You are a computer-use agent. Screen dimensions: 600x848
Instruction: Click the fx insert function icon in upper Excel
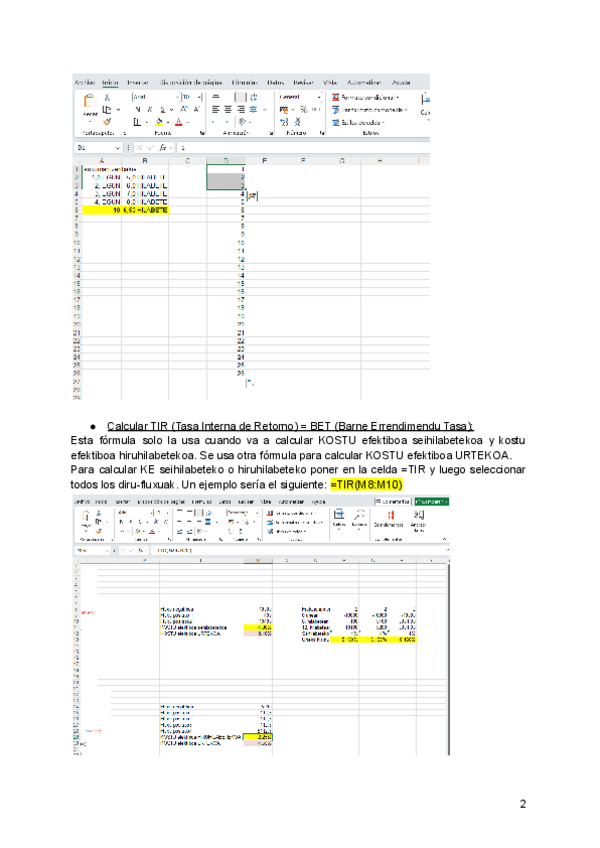click(x=162, y=148)
